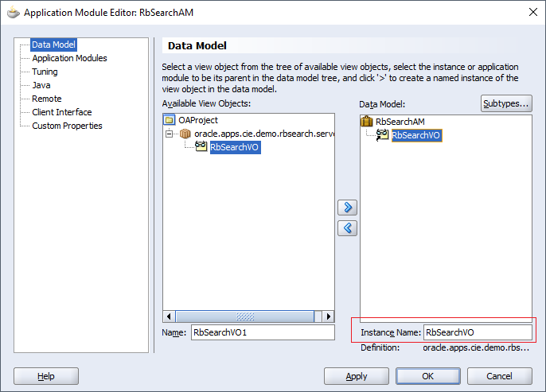
Task: Open the Tuning category
Action: point(45,72)
